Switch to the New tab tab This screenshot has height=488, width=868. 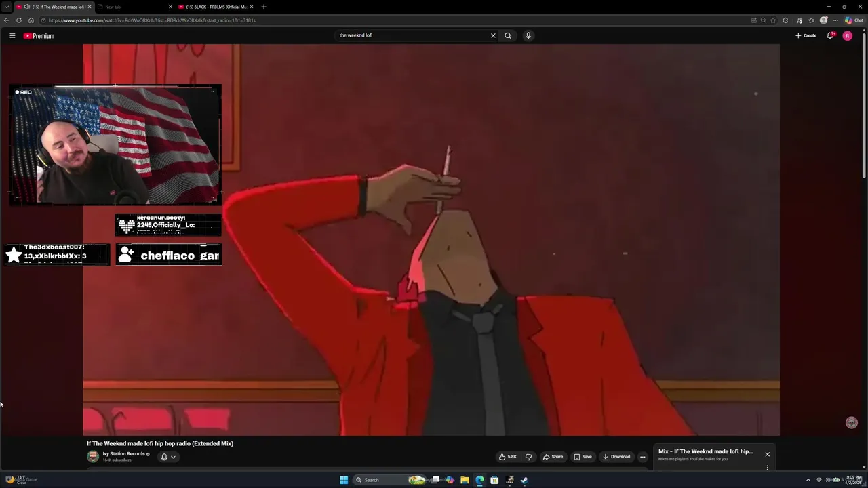pos(133,7)
